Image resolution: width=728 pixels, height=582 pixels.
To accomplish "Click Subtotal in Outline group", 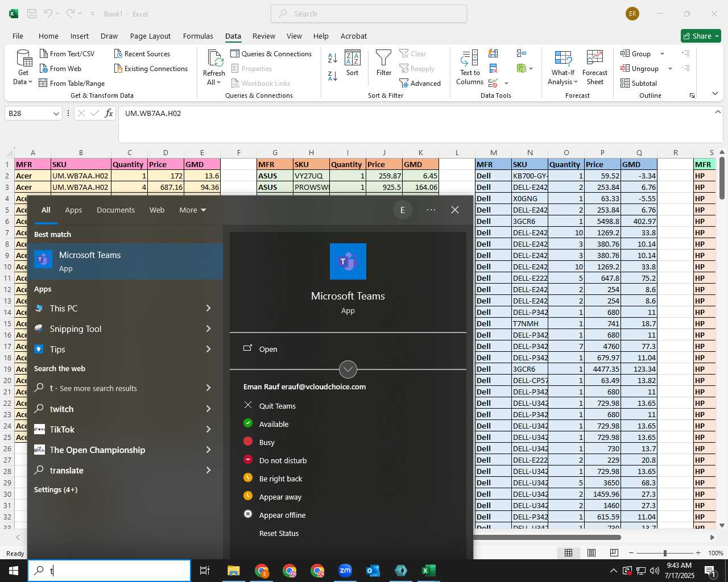I will [639, 83].
